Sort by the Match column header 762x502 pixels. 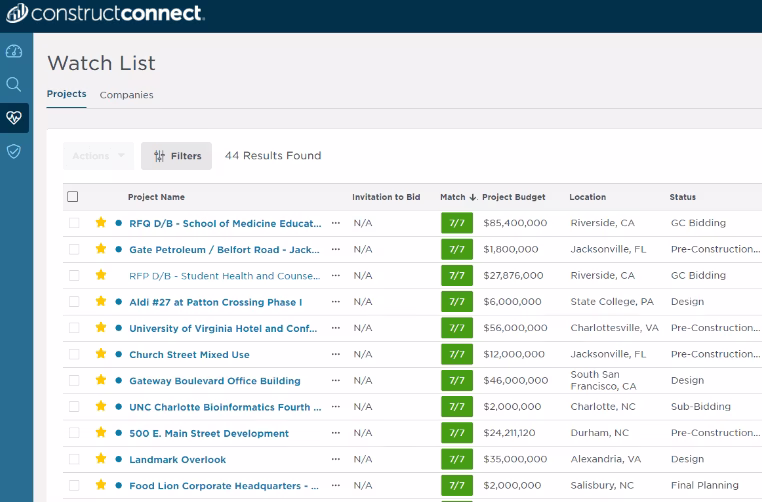(458, 197)
